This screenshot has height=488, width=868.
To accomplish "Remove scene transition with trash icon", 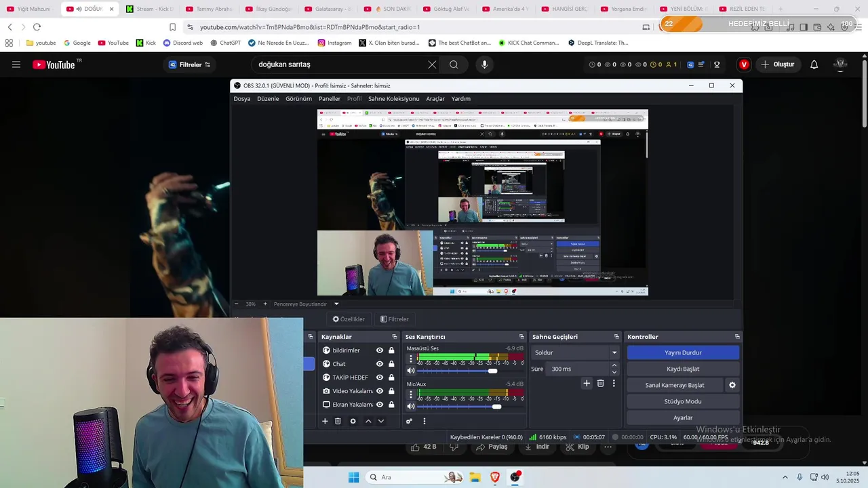I will tap(600, 383).
